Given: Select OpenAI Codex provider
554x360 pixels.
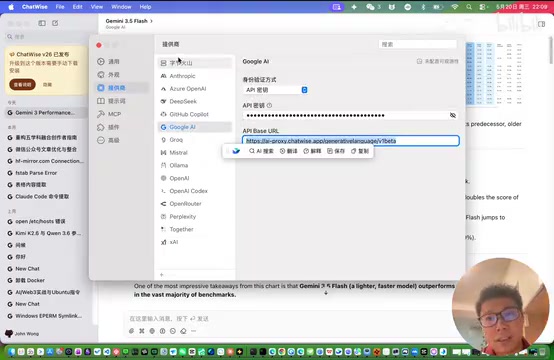Looking at the screenshot, I should [195, 191].
